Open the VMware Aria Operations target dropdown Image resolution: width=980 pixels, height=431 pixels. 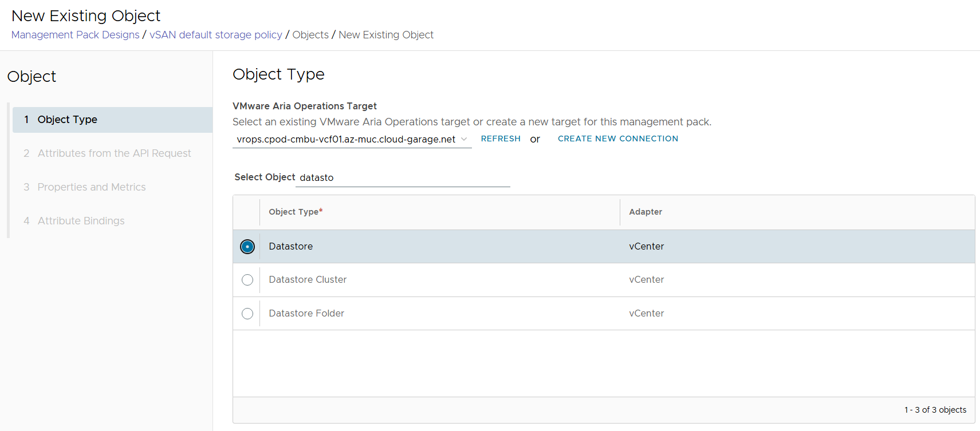pos(346,139)
